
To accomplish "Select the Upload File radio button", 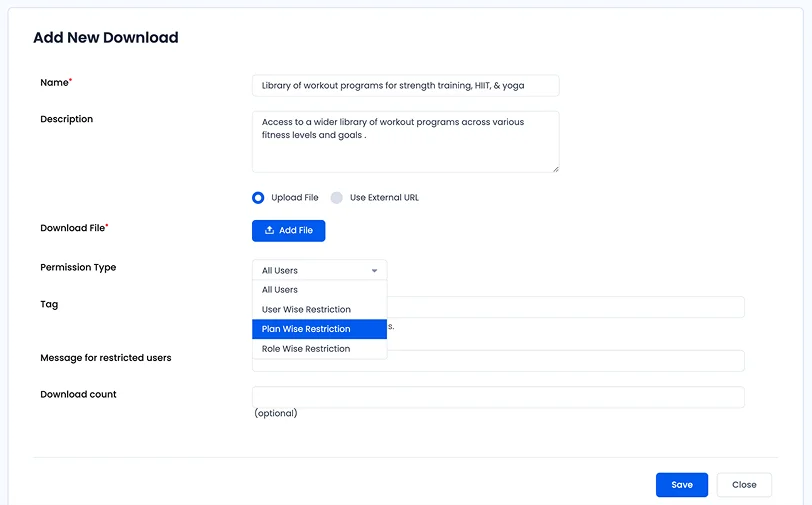I will pyautogui.click(x=258, y=198).
